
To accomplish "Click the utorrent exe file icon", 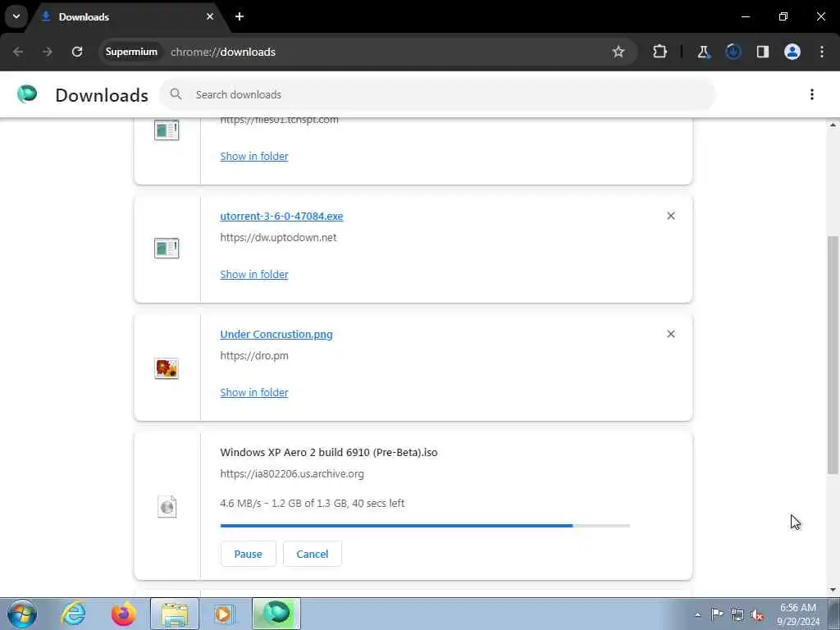I will [167, 249].
